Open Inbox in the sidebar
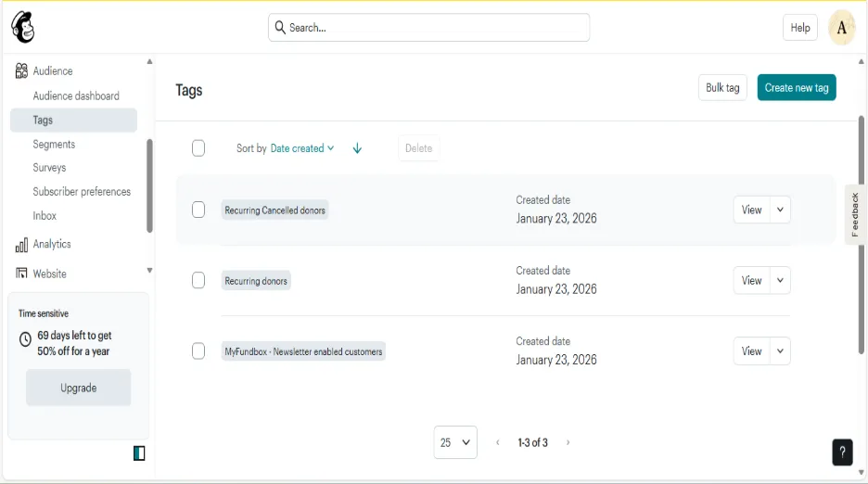The image size is (868, 484). [x=45, y=216]
